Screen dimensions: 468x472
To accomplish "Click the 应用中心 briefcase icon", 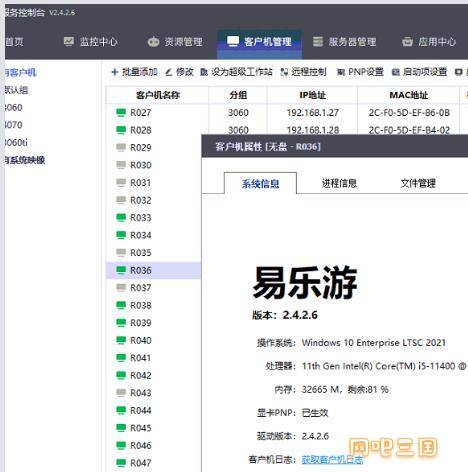I will (x=407, y=42).
